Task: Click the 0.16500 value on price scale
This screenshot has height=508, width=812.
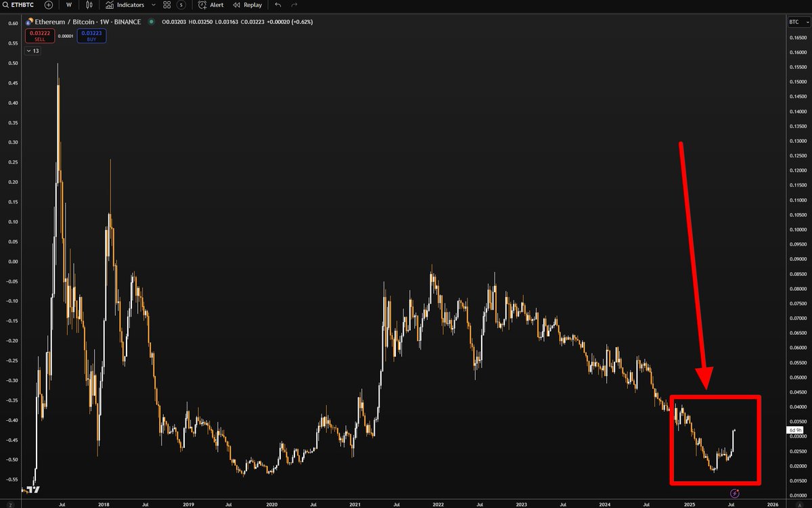Action: point(798,38)
